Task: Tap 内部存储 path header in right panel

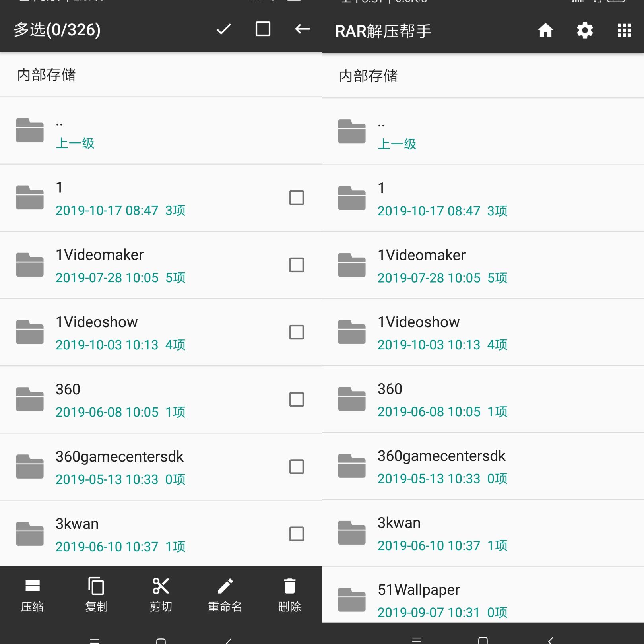Action: tap(369, 76)
